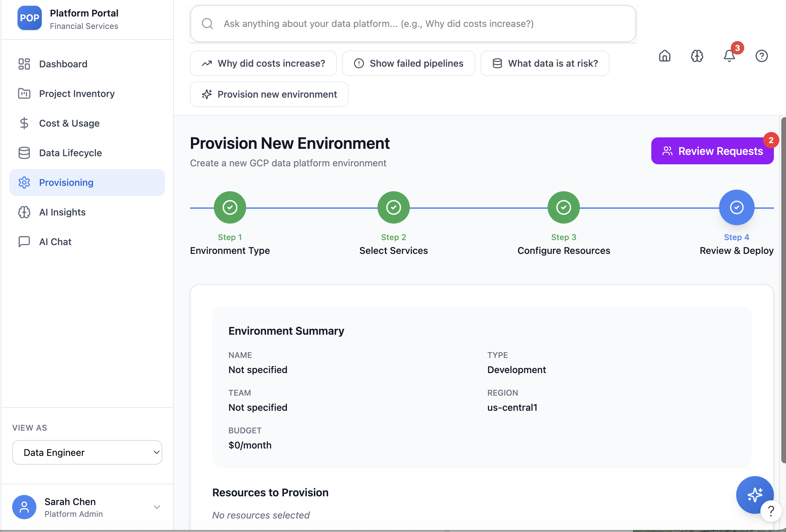Viewport: 786px width, 532px height.
Task: Click 'Not specified' under TEAM
Action: pyautogui.click(x=258, y=407)
